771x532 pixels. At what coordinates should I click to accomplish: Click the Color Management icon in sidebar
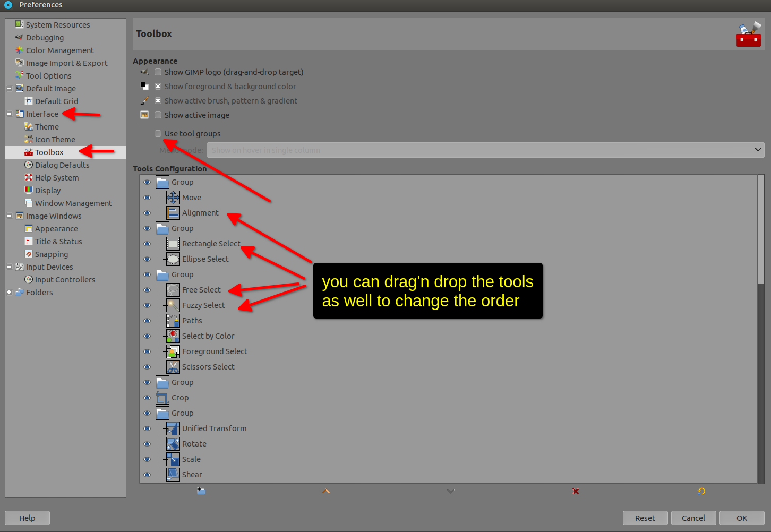point(20,50)
